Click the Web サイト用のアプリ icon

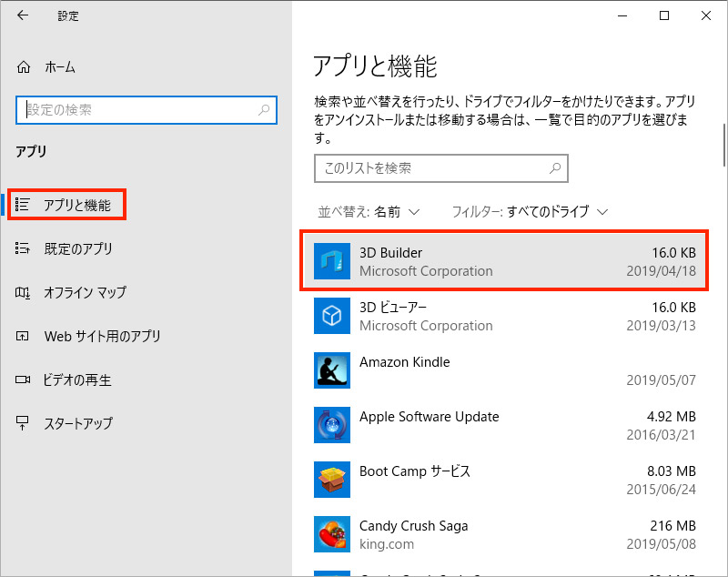[x=22, y=336]
